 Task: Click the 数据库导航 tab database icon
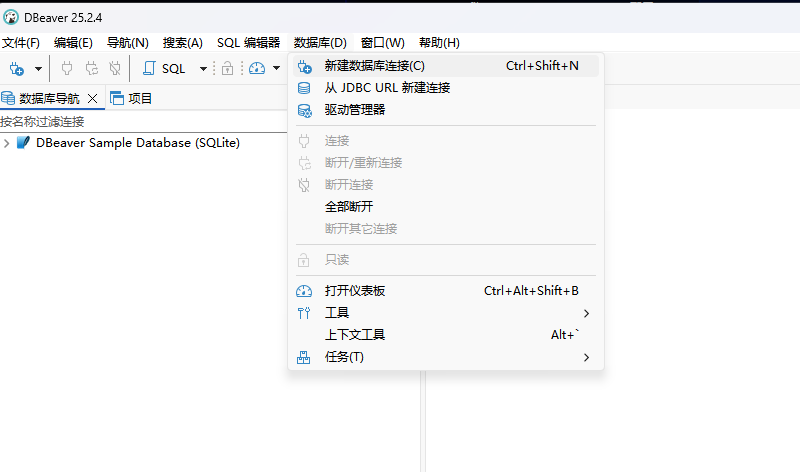8,98
